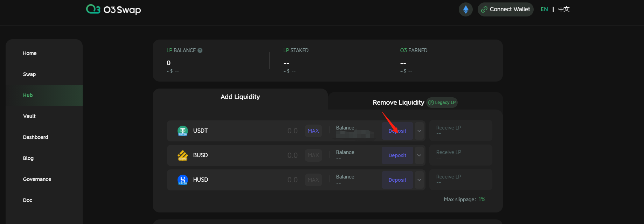
Task: Click MAX for HUSD
Action: click(x=313, y=180)
